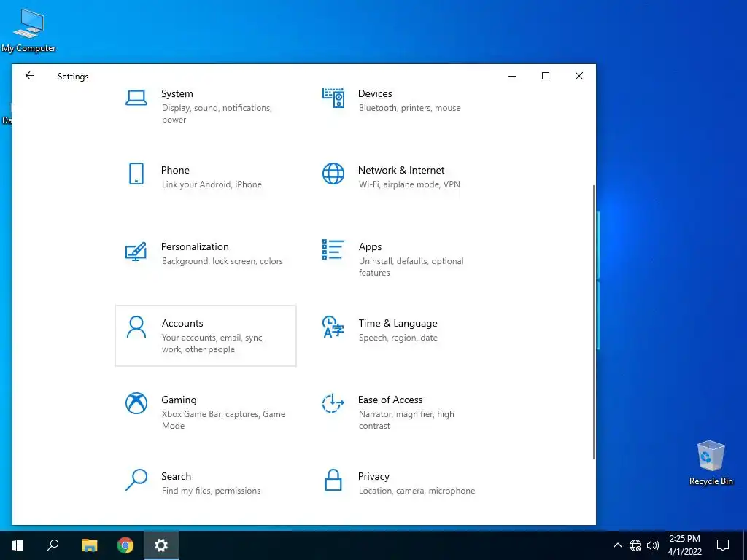Screen dimensions: 747x560
Task: Click 'Background, lock screen, colors' description
Action: (222, 261)
